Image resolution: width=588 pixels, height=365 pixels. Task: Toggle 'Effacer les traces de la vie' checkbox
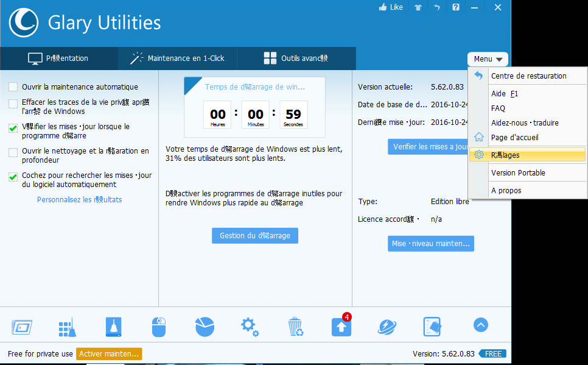(13, 104)
